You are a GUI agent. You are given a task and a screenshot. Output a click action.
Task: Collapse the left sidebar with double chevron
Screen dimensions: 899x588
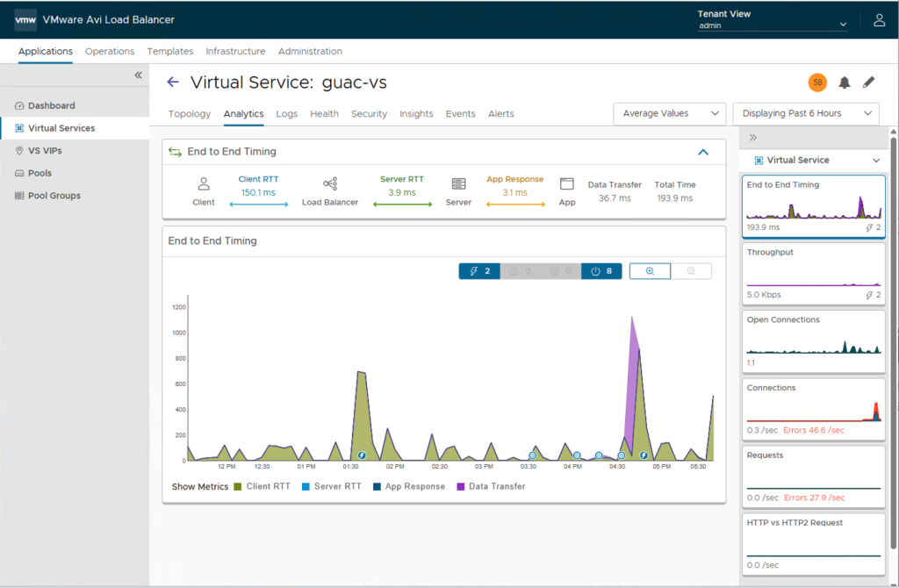(138, 75)
